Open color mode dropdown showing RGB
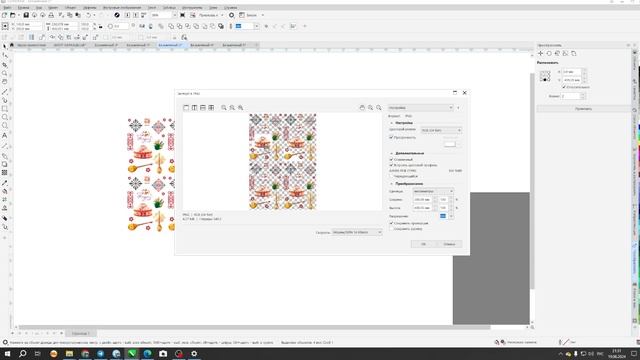640x360 pixels. [441, 130]
